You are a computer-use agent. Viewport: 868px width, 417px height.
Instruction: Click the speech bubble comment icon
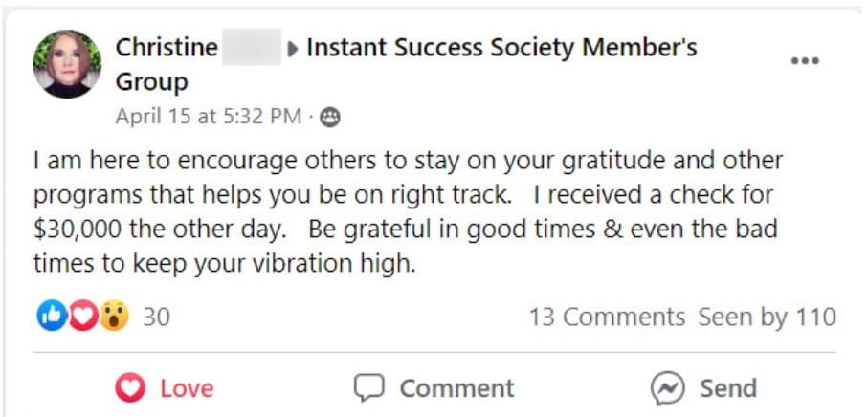367,388
